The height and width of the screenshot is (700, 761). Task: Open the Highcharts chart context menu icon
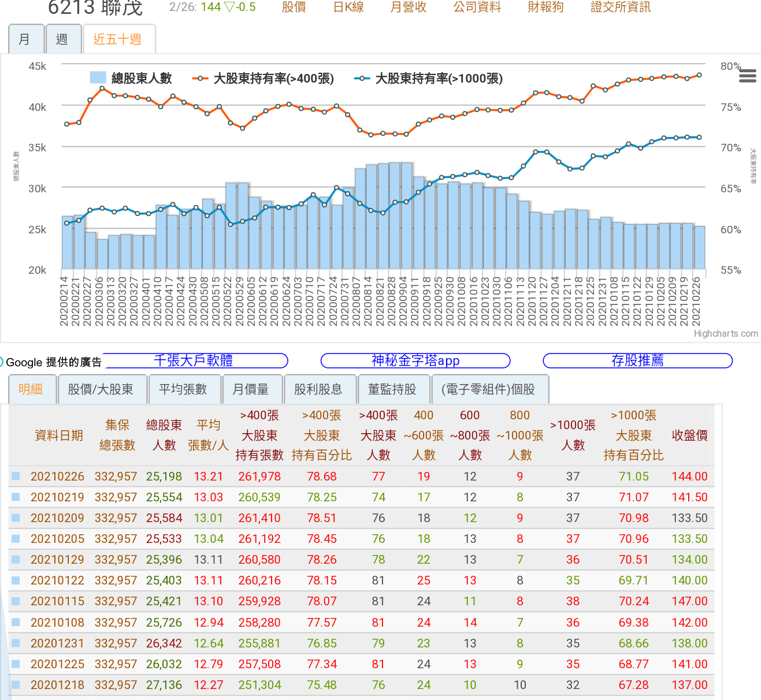747,76
